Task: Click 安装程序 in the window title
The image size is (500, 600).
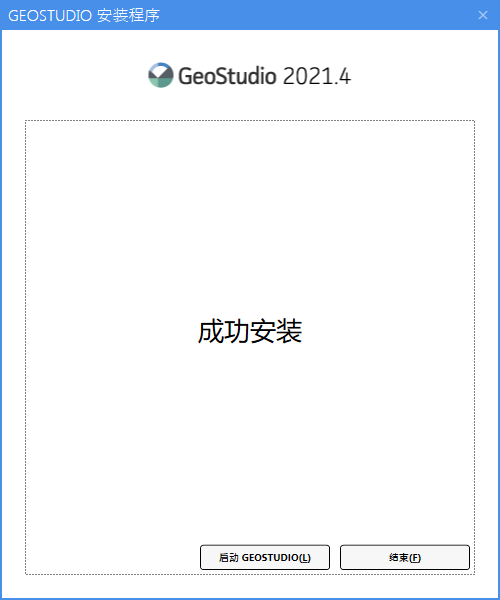Action: click(128, 15)
